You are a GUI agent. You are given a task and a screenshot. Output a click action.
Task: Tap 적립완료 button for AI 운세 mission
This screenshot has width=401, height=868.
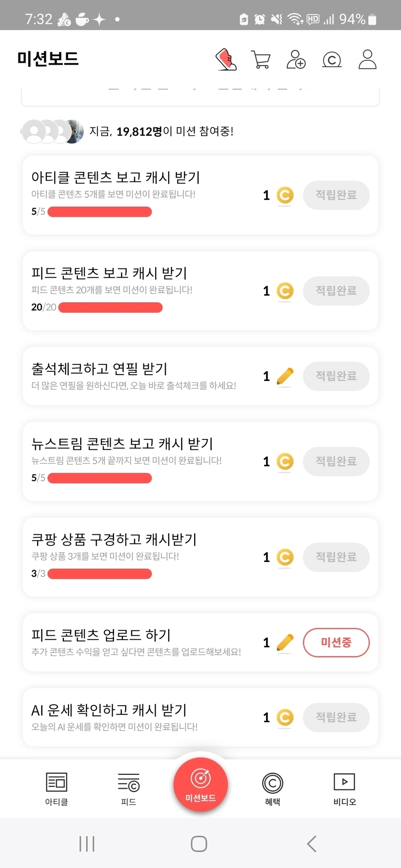point(336,717)
